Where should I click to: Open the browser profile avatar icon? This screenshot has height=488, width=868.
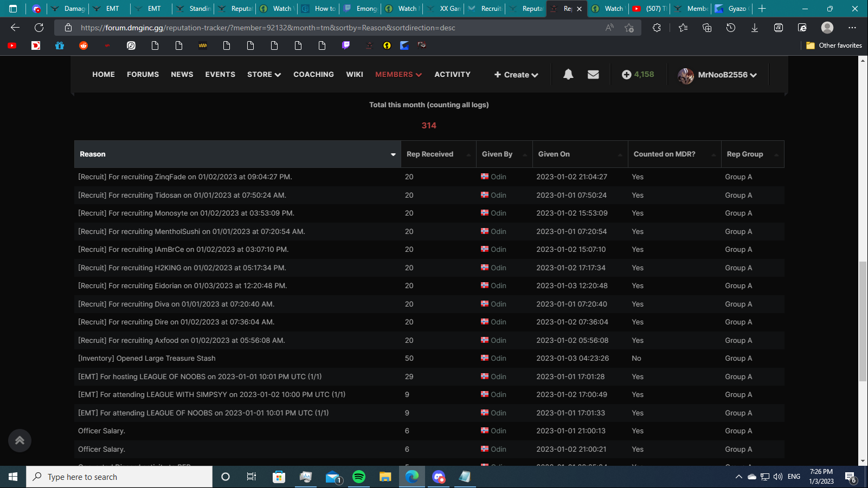(827, 28)
